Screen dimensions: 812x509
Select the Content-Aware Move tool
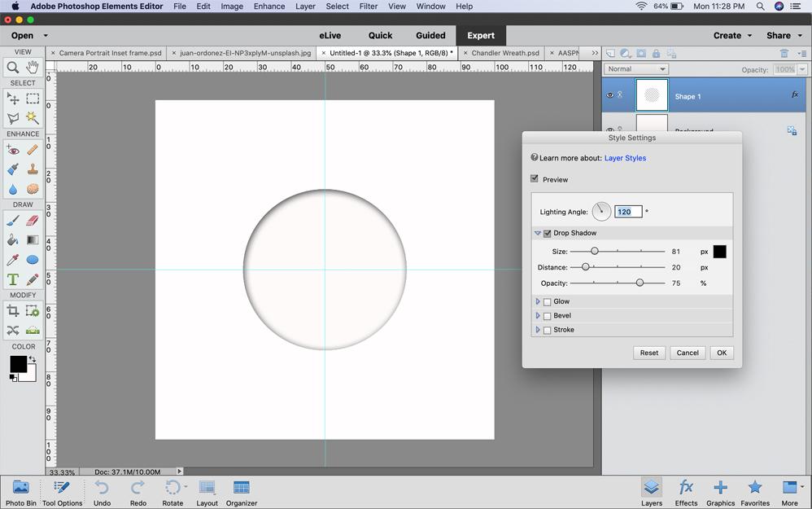[x=13, y=330]
